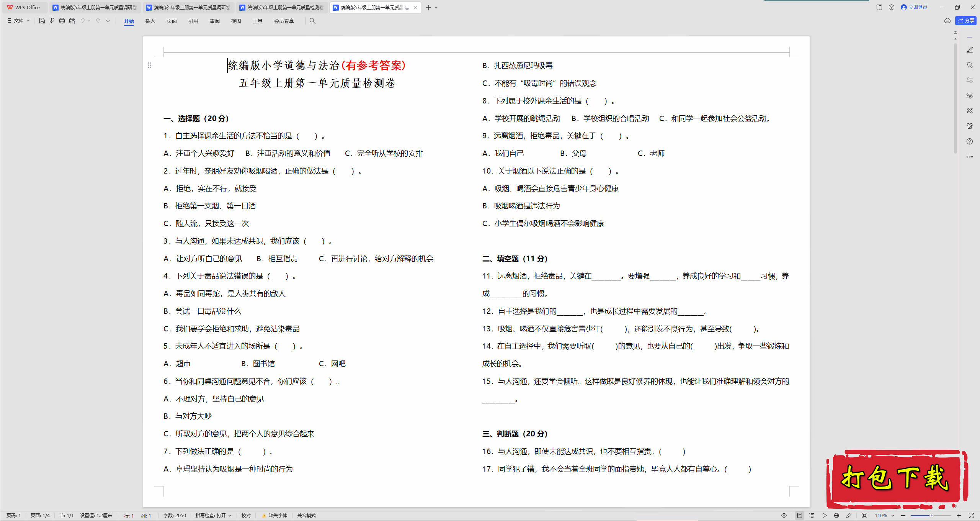The width and height of the screenshot is (980, 521).
Task: Open the 引用 ribbon tab
Action: click(x=193, y=21)
